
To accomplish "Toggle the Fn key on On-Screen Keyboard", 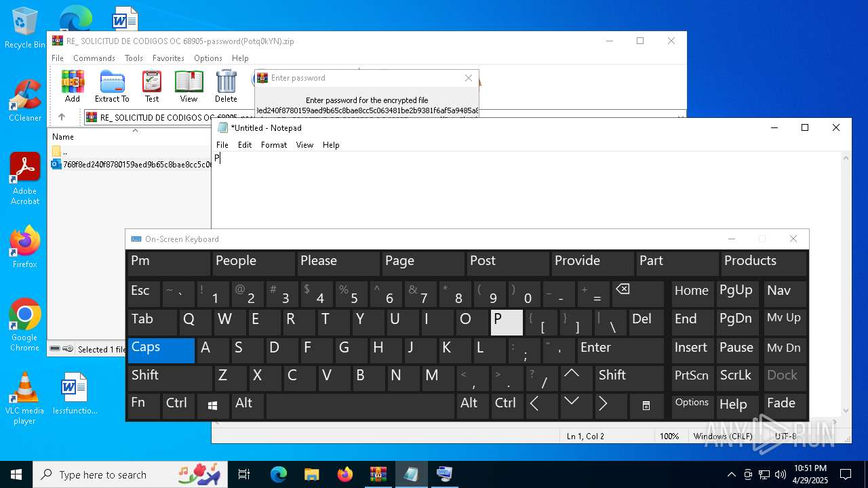I will [x=144, y=406].
